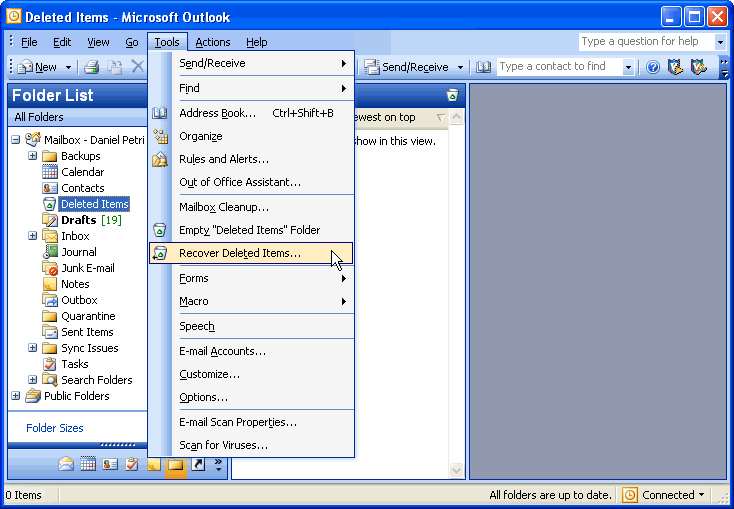Click the Contacts icon in navigation bar

[x=110, y=464]
